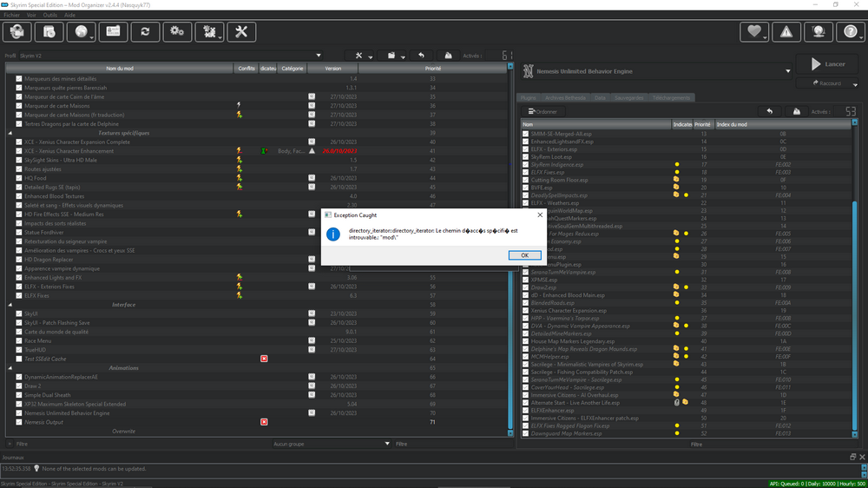
Task: Click the executables gears icon
Action: tap(177, 32)
